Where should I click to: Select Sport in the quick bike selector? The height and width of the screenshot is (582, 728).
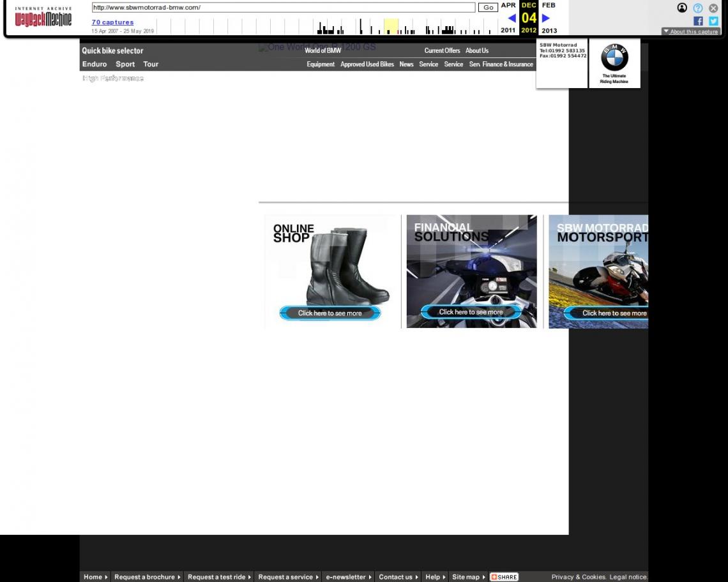tap(125, 64)
